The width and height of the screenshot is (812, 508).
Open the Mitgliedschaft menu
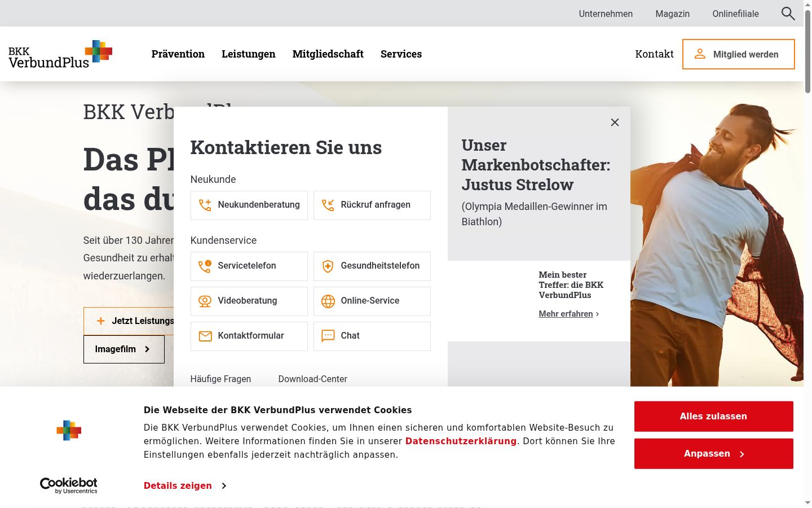point(328,54)
